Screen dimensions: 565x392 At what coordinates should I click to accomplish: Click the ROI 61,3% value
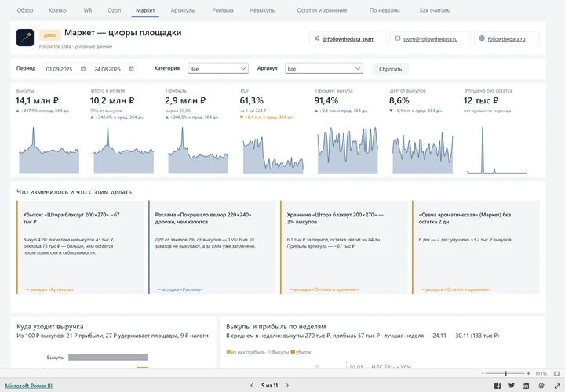click(x=252, y=101)
